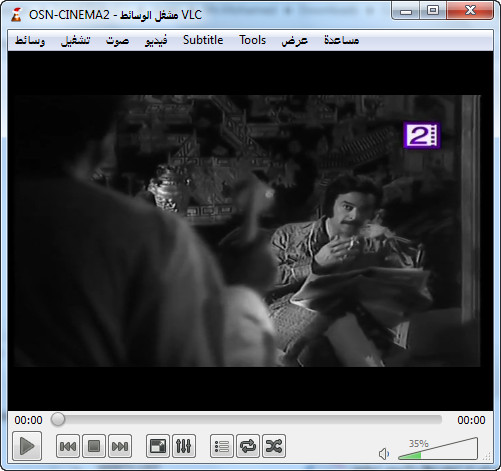Open the Tools menu
The width and height of the screenshot is (501, 471).
pos(252,40)
